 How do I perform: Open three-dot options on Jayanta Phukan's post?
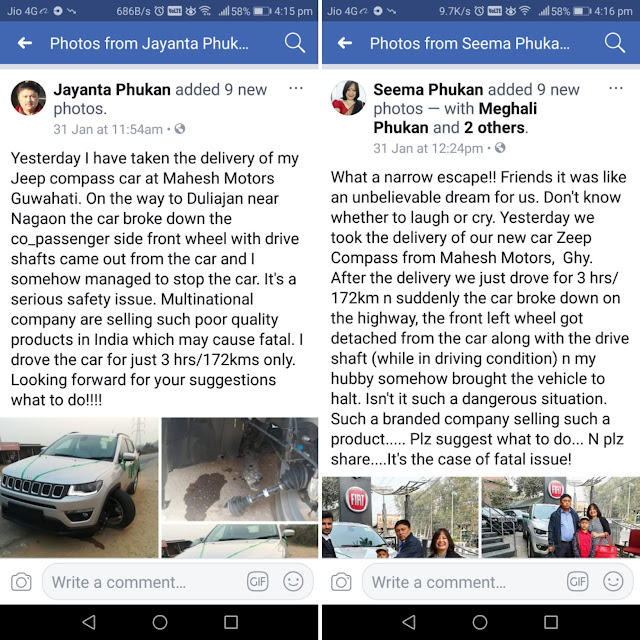coord(296,88)
